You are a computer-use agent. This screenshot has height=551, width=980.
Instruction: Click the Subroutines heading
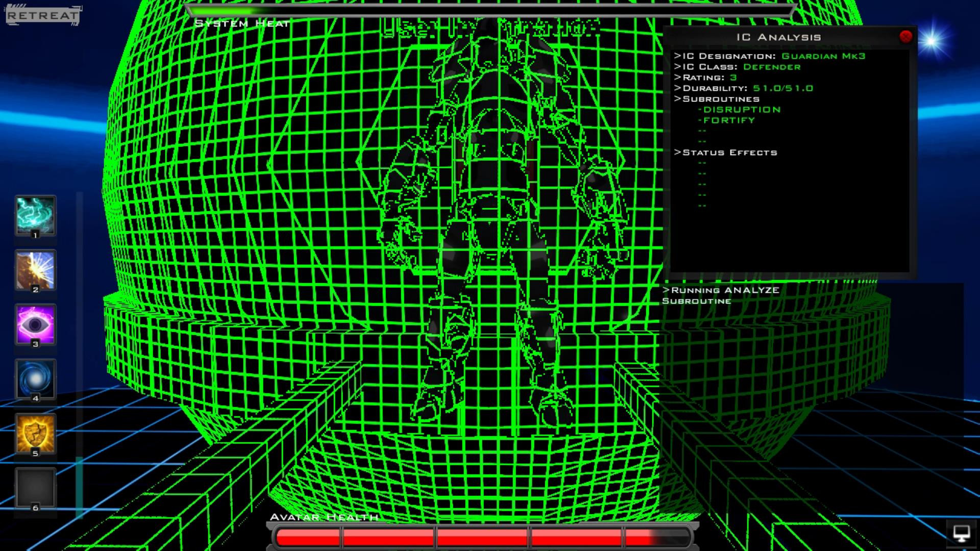[717, 99]
